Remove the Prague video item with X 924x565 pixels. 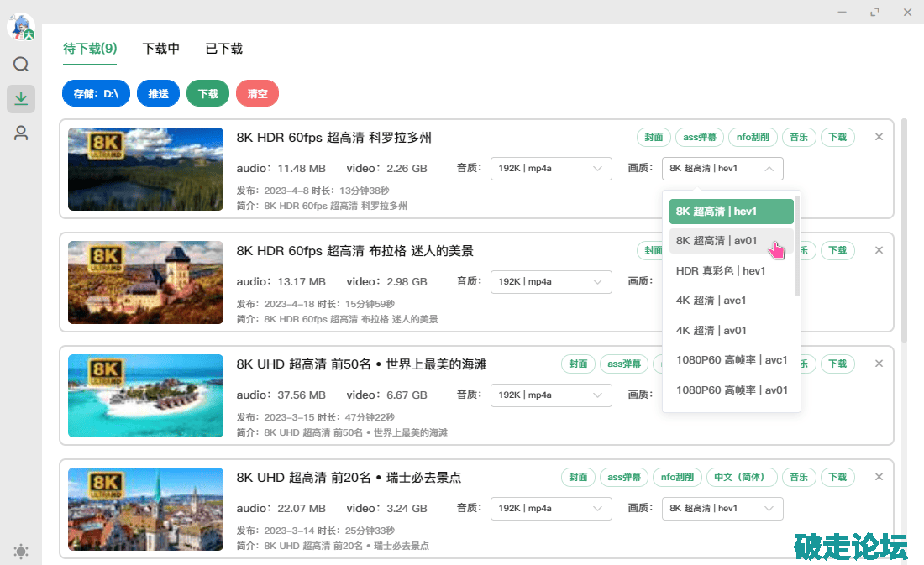(879, 250)
